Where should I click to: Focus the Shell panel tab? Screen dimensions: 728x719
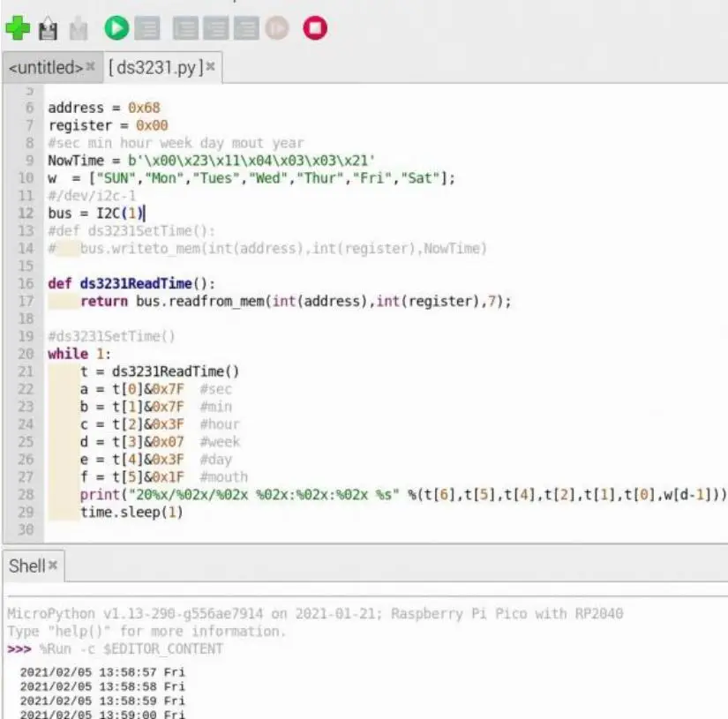point(26,565)
